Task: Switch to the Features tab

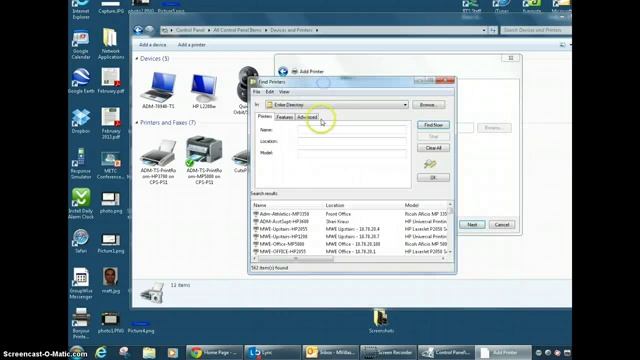Action: (x=284, y=117)
